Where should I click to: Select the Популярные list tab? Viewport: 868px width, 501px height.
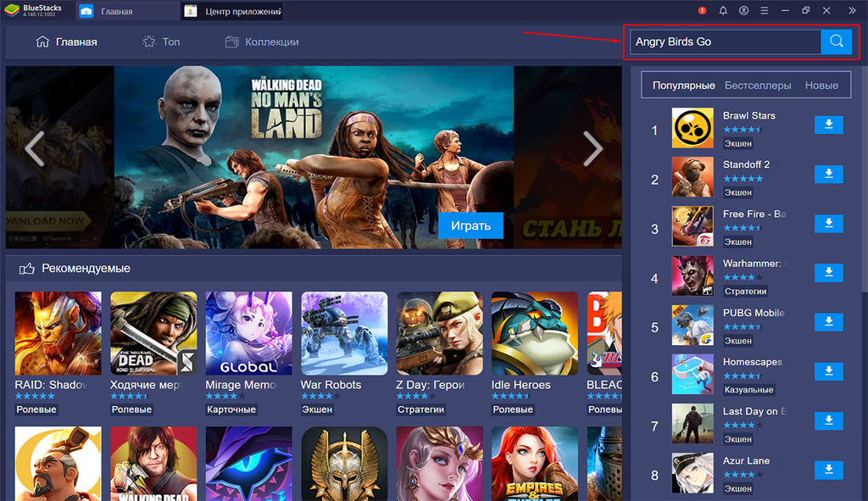pyautogui.click(x=683, y=86)
